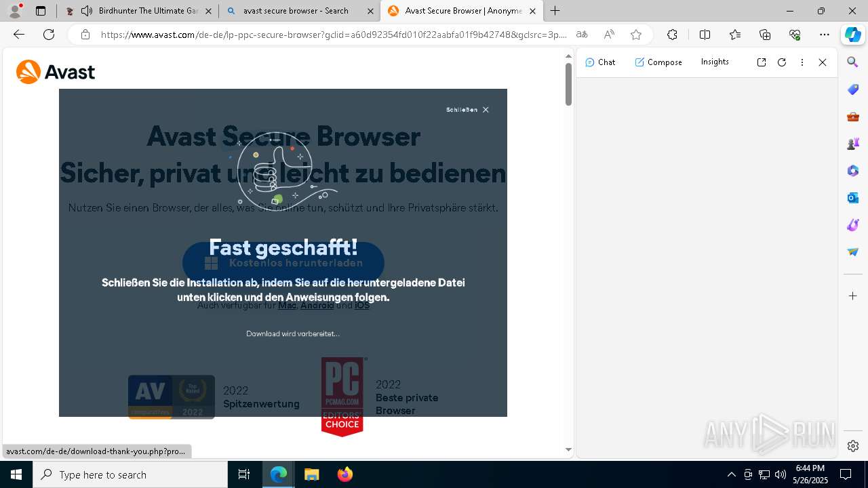Open Games chess sidebar icon
The height and width of the screenshot is (488, 868).
853,144
